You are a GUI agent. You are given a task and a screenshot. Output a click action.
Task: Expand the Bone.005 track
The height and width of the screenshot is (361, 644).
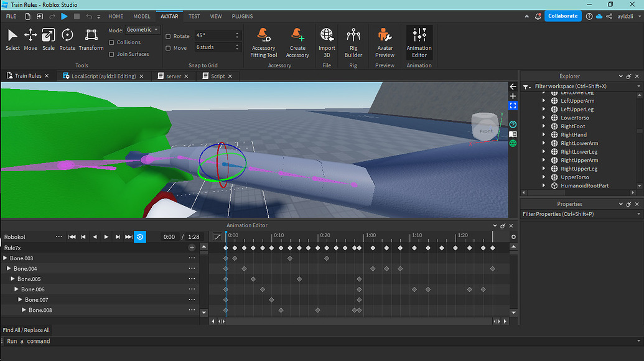[12, 279]
